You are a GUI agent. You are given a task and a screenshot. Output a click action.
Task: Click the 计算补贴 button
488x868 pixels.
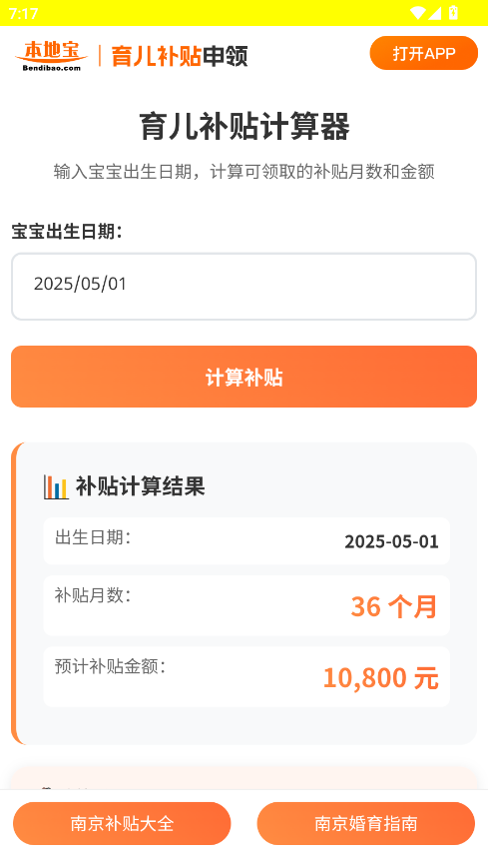point(244,377)
